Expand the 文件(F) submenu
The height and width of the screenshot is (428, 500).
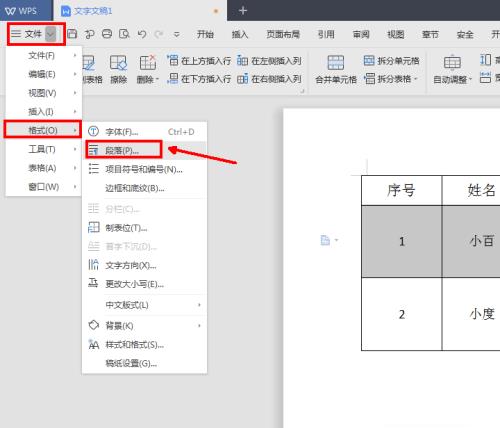coord(44,55)
